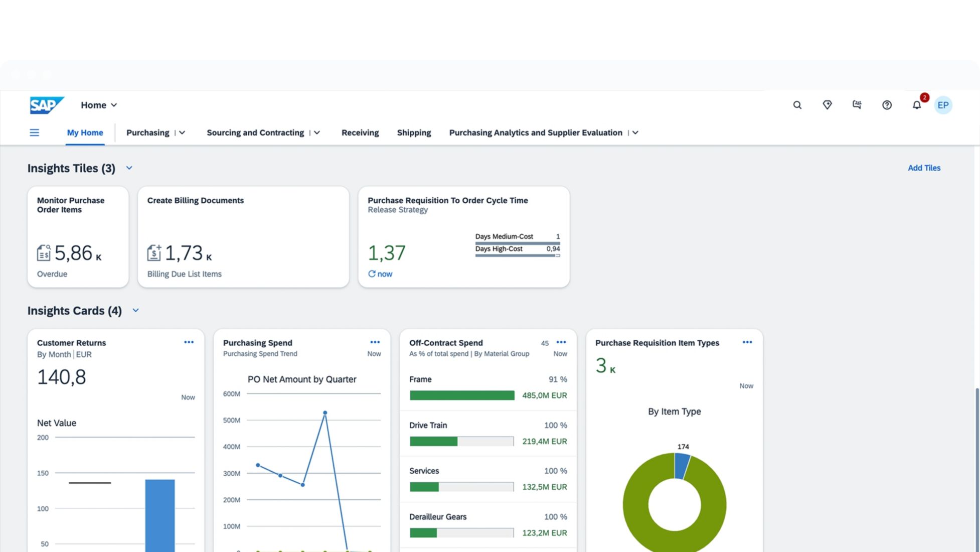
Task: Open Purchasing Spend card three-dot menu
Action: point(375,342)
